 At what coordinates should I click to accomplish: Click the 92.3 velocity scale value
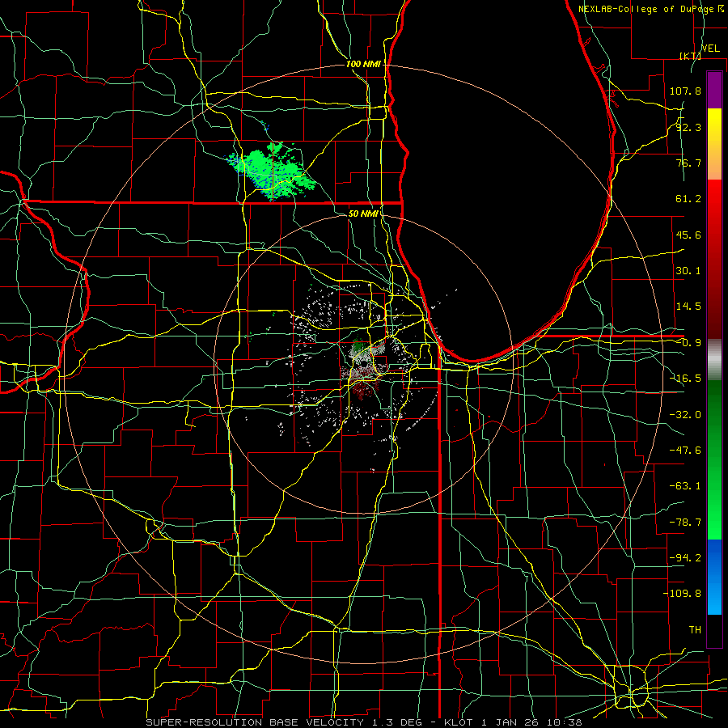(688, 127)
